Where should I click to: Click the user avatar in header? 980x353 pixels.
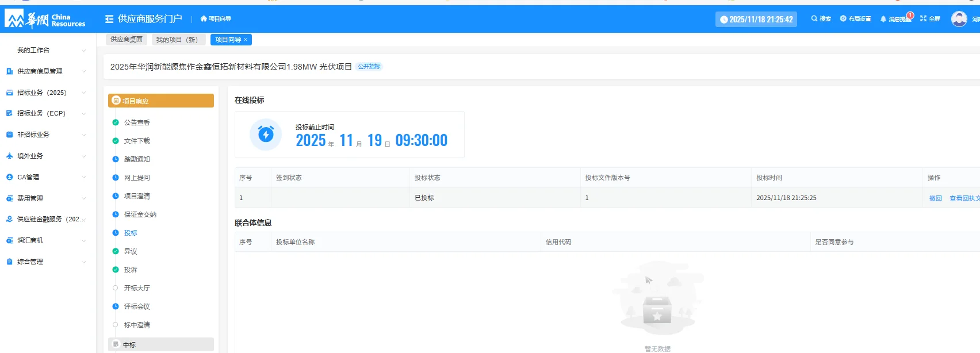pos(959,19)
